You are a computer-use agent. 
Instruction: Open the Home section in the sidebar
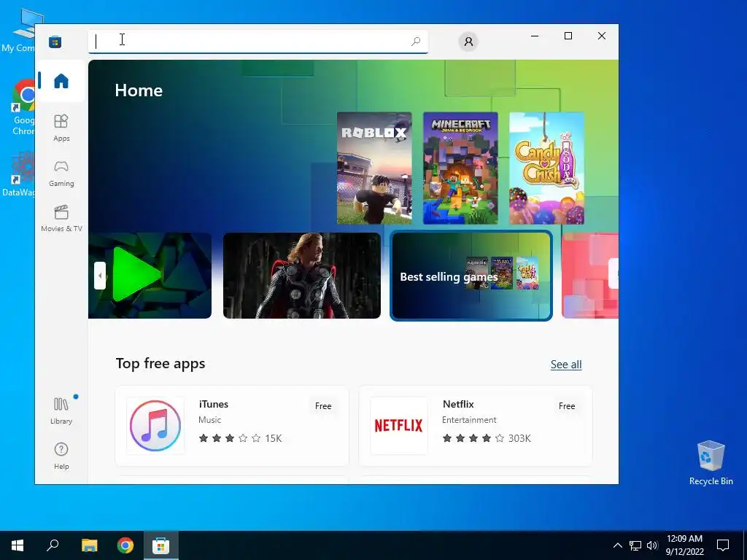pos(61,81)
